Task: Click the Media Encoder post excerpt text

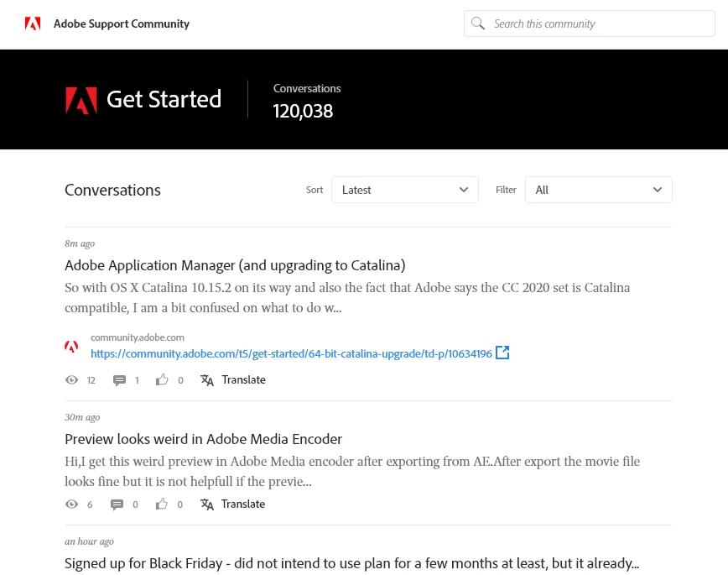Action: point(352,472)
